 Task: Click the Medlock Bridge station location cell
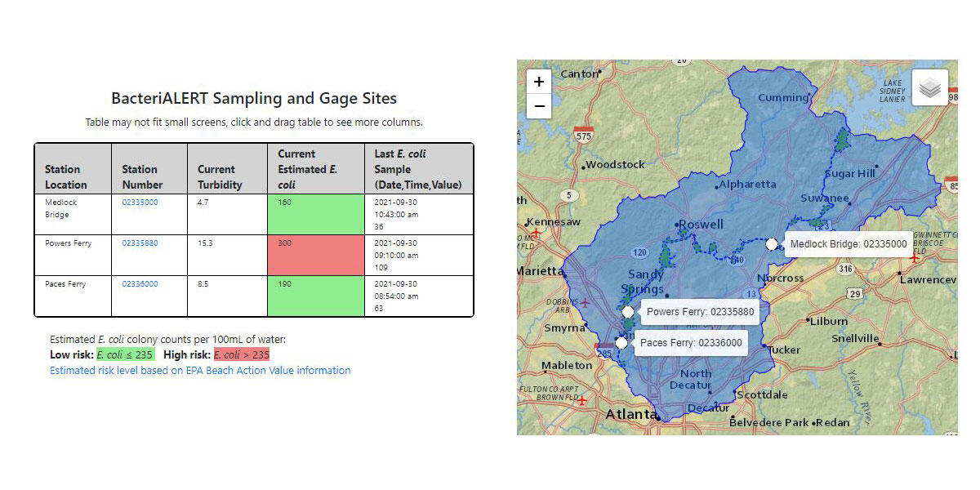click(x=73, y=215)
